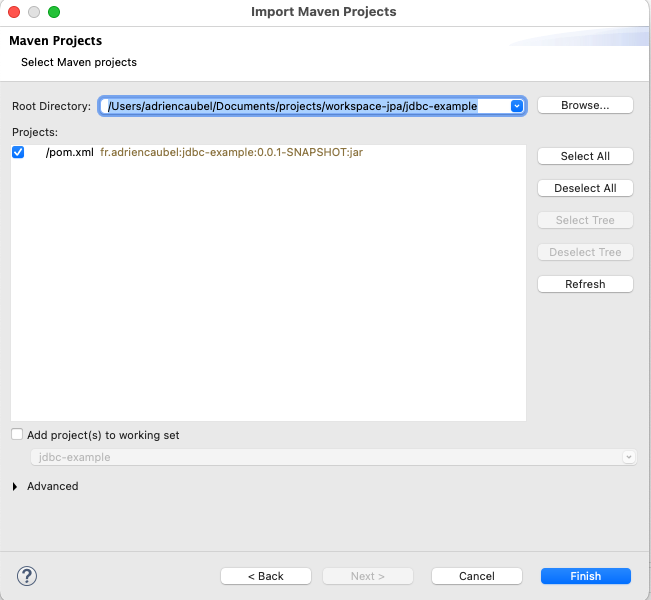Click the Select Tree button

(x=585, y=220)
